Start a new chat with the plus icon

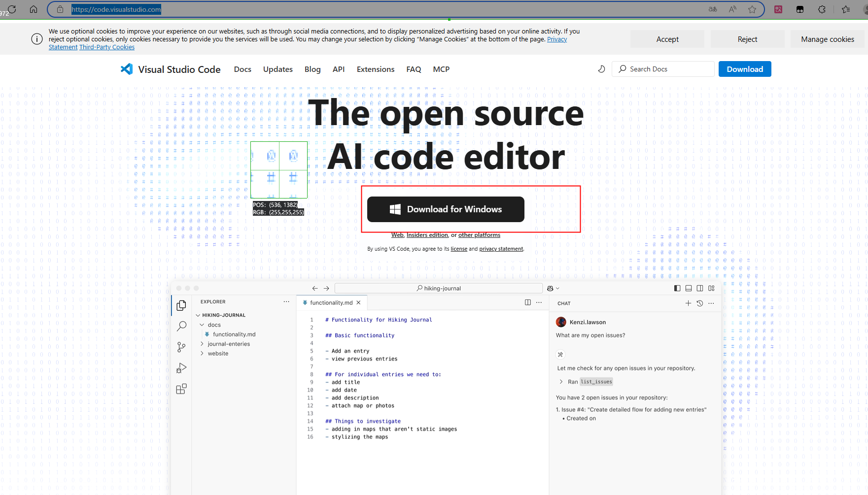[688, 303]
